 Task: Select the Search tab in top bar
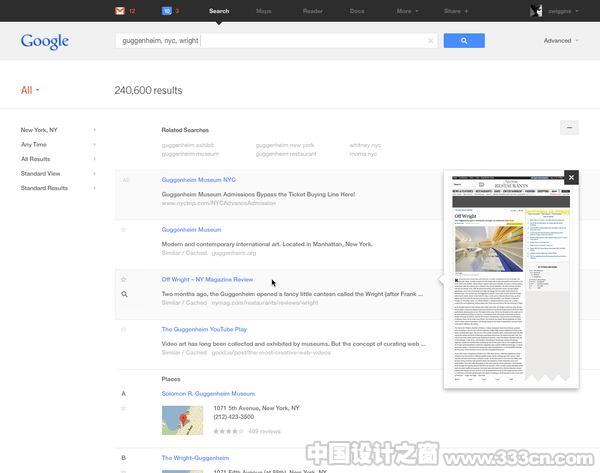click(219, 11)
